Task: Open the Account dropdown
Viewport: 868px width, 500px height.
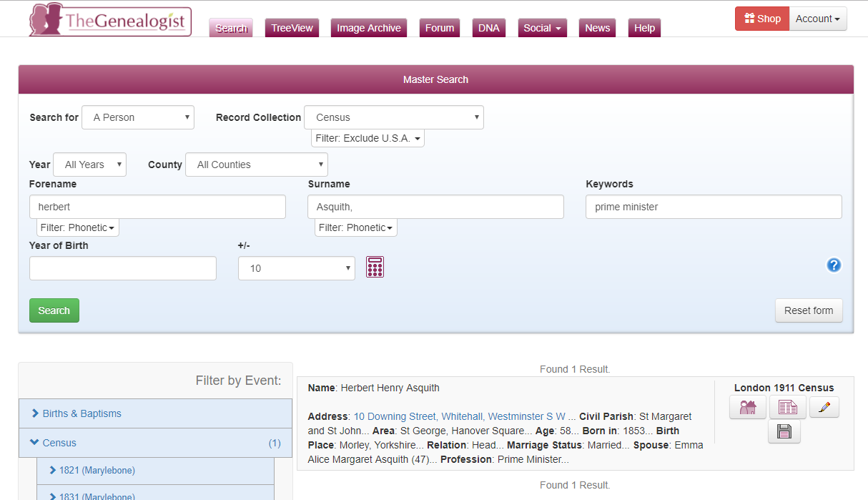Action: [818, 19]
